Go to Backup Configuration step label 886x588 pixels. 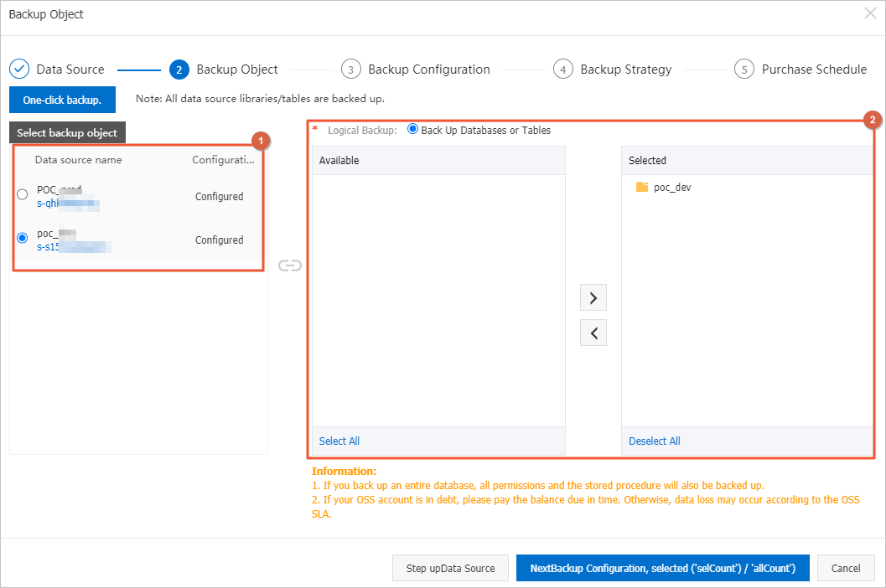[429, 70]
